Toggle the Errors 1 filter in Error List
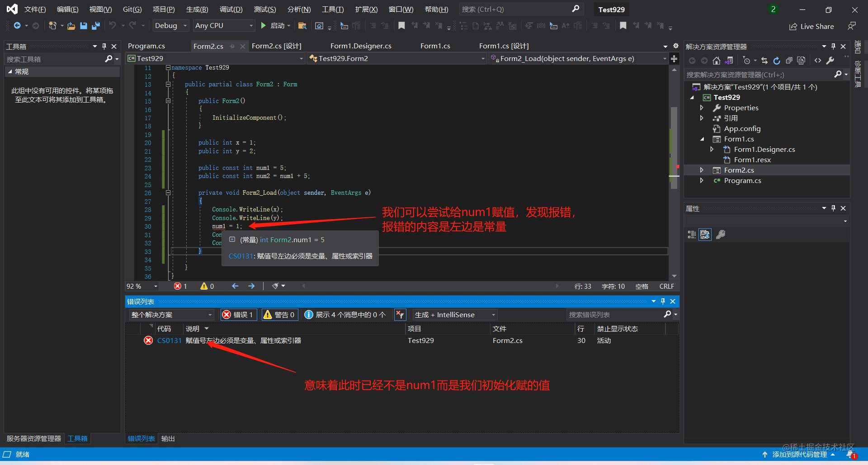This screenshot has height=465, width=868. point(239,315)
